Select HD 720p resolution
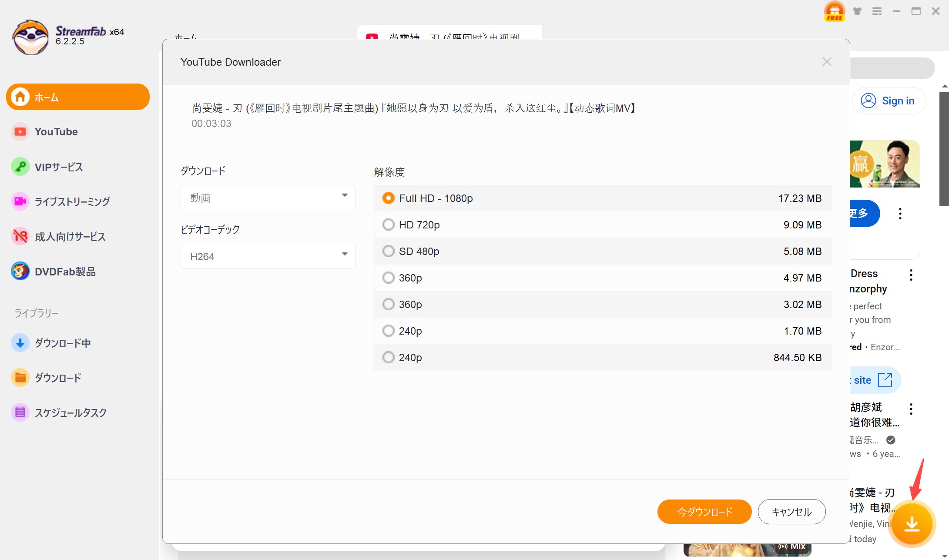Image resolution: width=949 pixels, height=560 pixels. point(603,225)
